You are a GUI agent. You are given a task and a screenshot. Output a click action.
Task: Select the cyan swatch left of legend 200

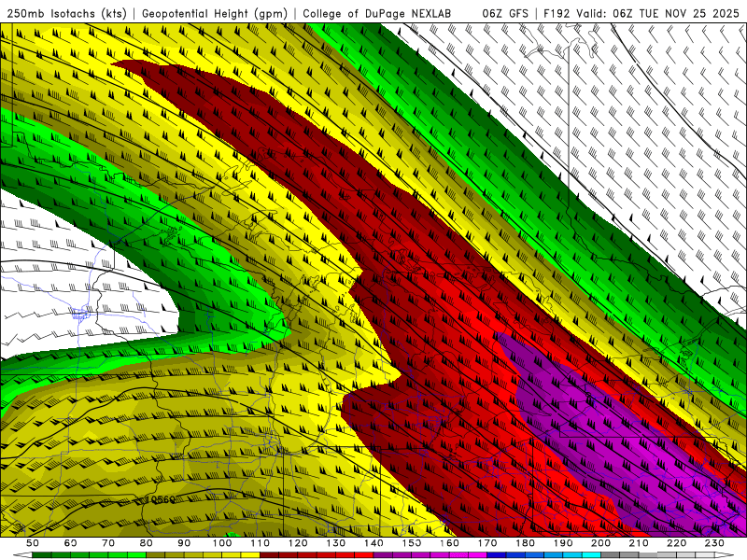pyautogui.click(x=591, y=555)
